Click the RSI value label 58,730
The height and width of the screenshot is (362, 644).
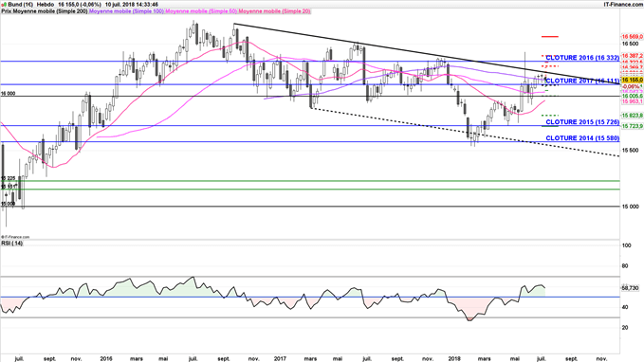coord(631,288)
